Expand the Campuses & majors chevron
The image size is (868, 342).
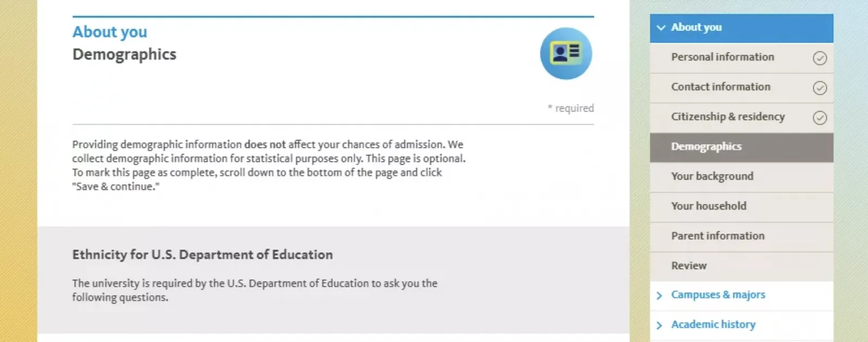pyautogui.click(x=659, y=295)
